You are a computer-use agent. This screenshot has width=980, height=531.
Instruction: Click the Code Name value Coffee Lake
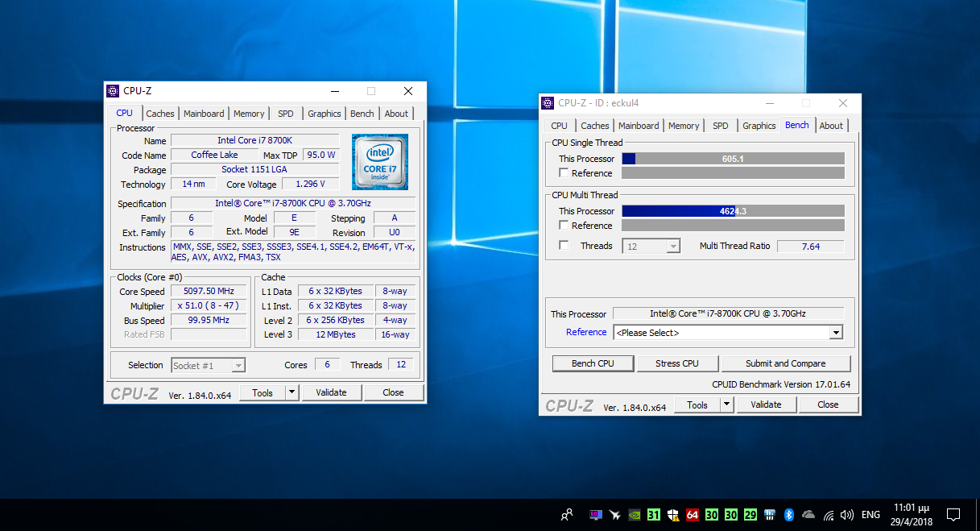[x=215, y=155]
